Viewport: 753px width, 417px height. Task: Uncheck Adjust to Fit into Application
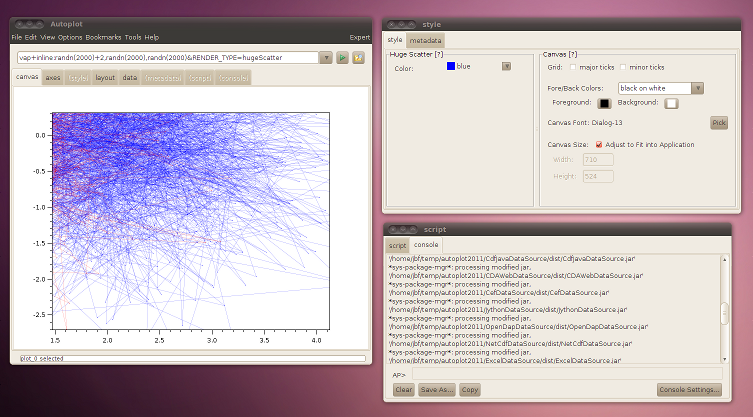coord(599,145)
